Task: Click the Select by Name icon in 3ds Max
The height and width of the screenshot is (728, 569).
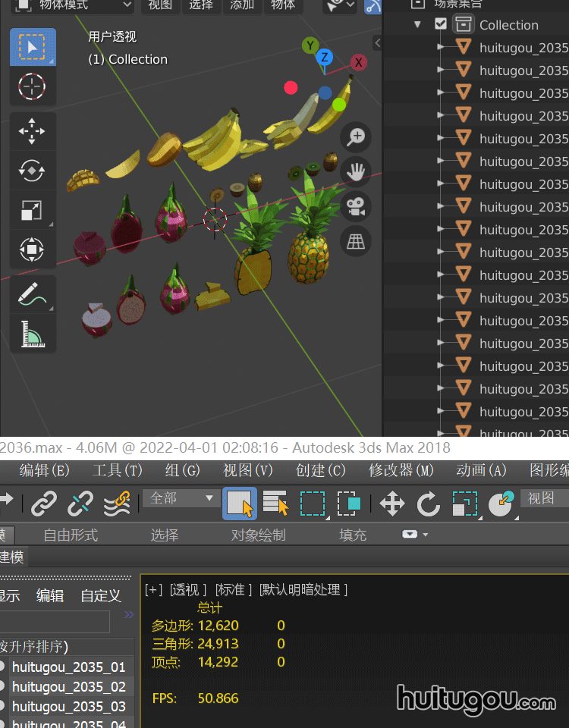Action: pyautogui.click(x=275, y=504)
